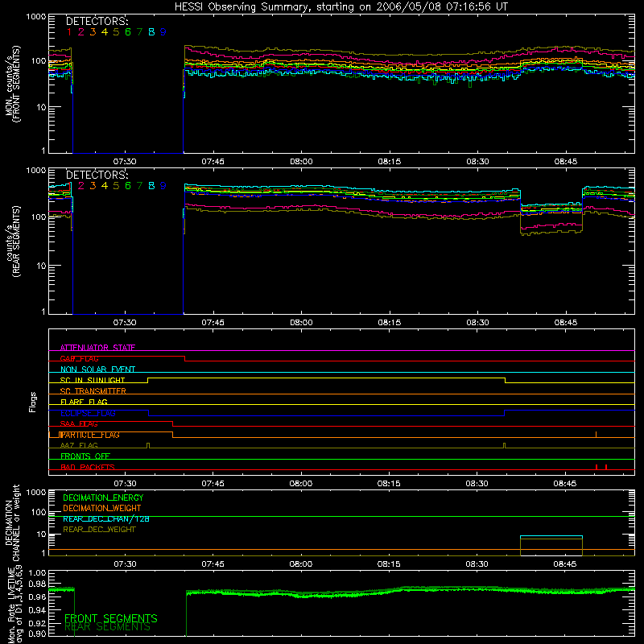The height and width of the screenshot is (644, 644).
Task: Select detector 3 in rear segments legend
Action: pos(93,186)
